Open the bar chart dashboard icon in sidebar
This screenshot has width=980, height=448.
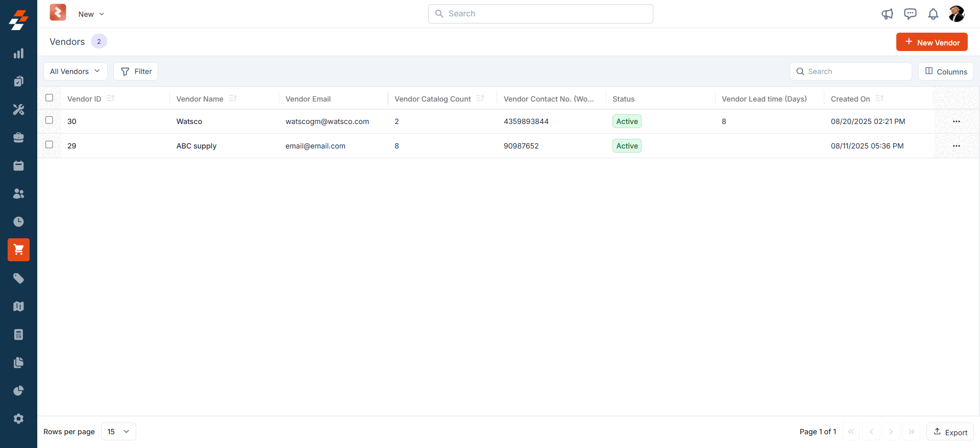18,54
